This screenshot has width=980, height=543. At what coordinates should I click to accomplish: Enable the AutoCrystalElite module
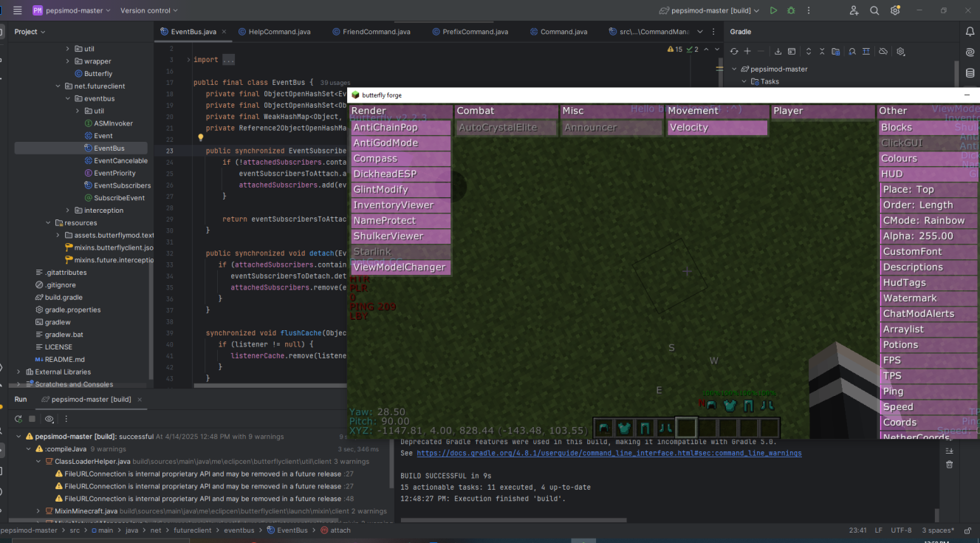(506, 128)
